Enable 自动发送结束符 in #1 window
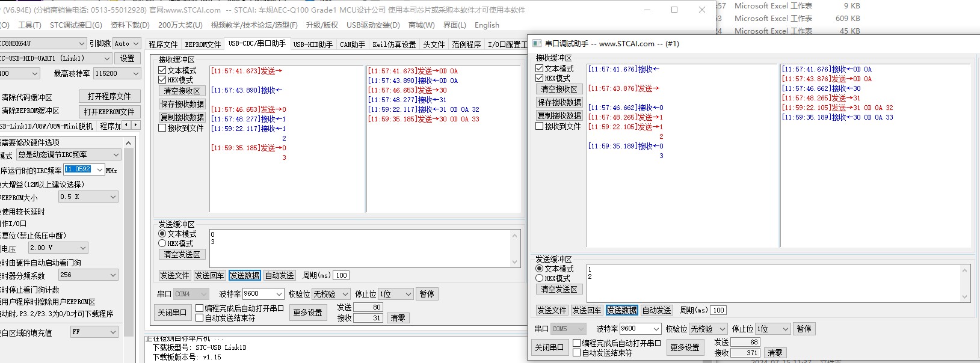Viewport: 980px width, 363px height. [577, 353]
